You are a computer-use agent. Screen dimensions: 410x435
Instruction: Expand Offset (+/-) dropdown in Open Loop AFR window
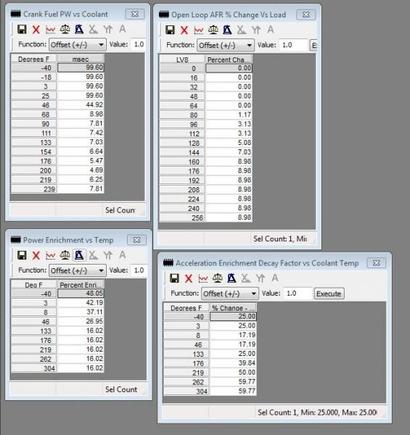[x=226, y=45]
